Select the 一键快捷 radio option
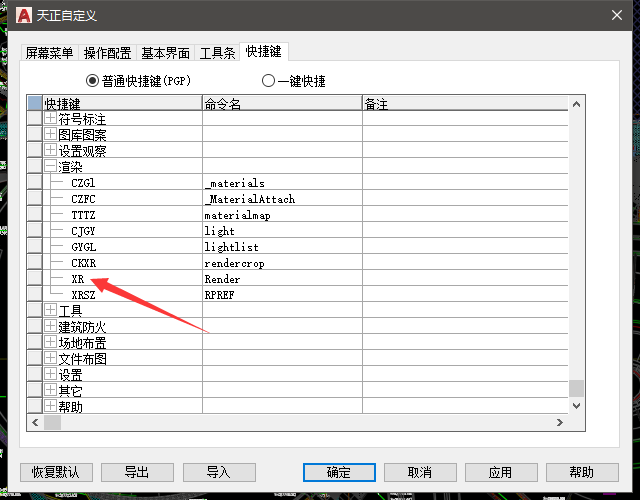This screenshot has height=500, width=640. coord(268,81)
